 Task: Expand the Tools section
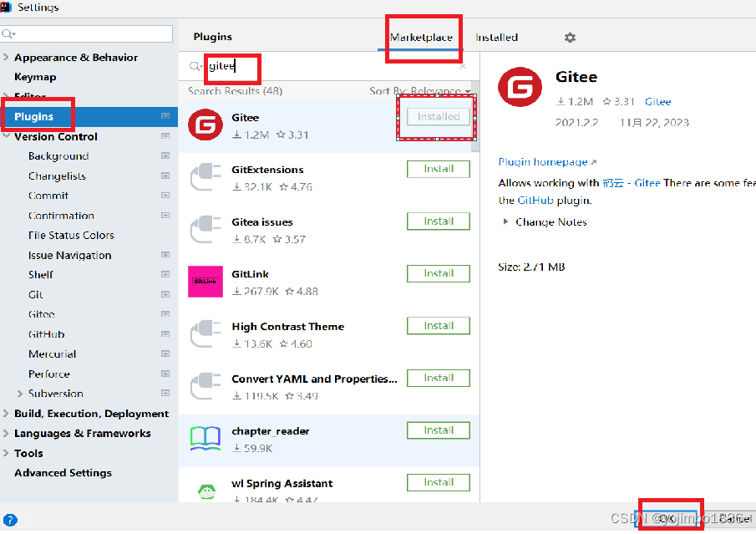coord(6,453)
